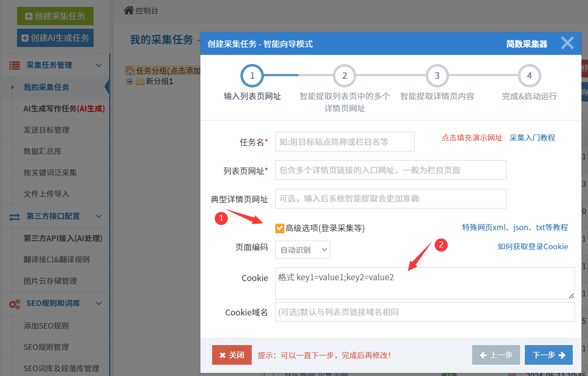Open 翻译接口&翻译规则 menu item
588x376 pixels.
(57, 260)
